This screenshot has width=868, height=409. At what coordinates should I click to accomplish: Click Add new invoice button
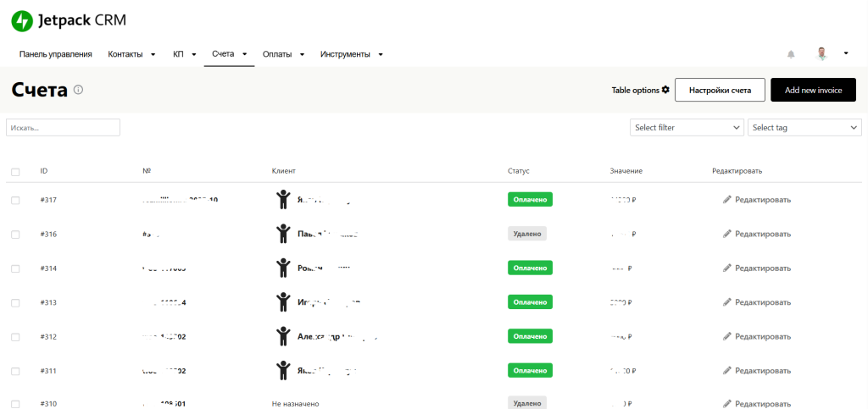point(813,90)
